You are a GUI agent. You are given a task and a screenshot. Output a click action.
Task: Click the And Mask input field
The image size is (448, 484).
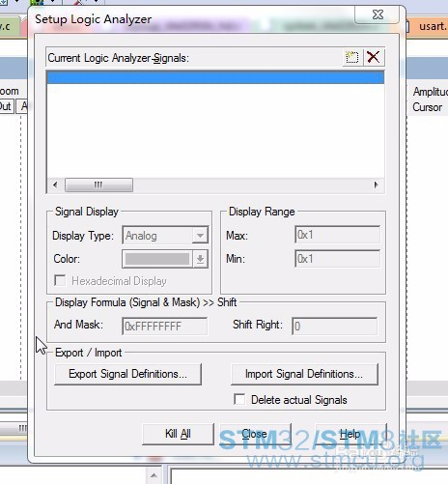[x=164, y=326]
